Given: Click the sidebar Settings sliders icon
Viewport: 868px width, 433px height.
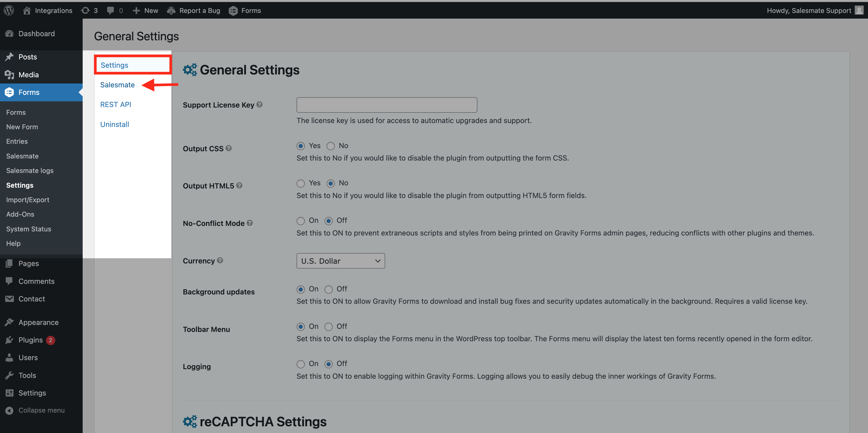Looking at the screenshot, I should pos(10,393).
